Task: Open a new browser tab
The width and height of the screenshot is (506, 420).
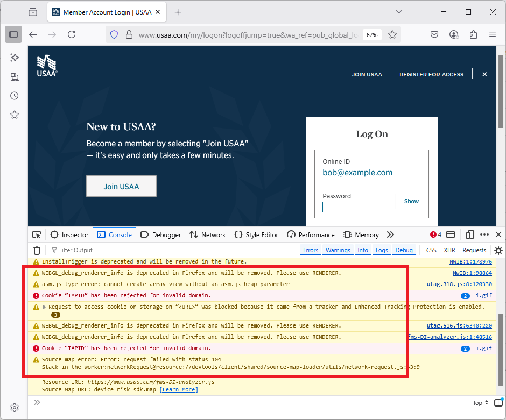Action: pyautogui.click(x=178, y=12)
